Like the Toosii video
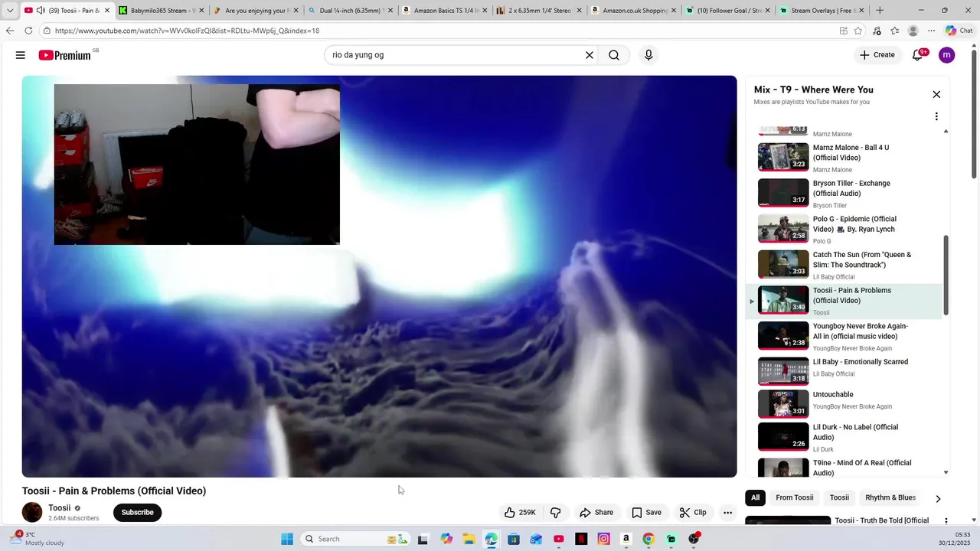The width and height of the screenshot is (980, 551). 520,513
